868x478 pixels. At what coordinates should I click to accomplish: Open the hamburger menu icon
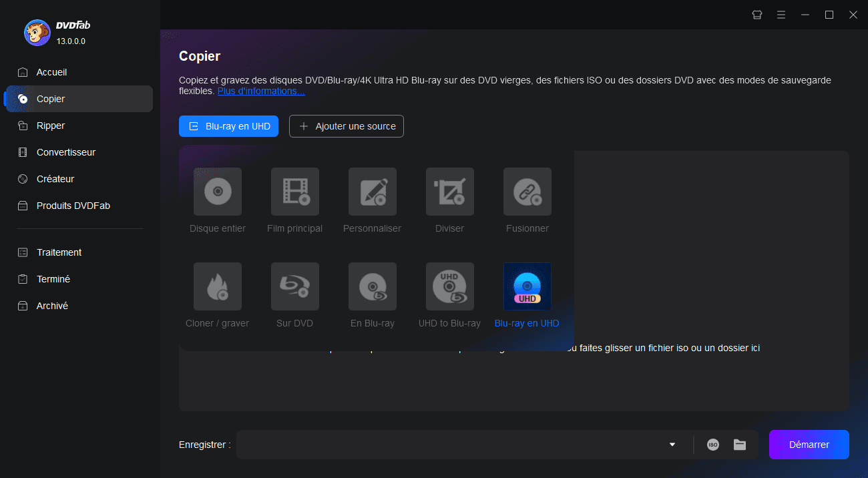pyautogui.click(x=781, y=15)
